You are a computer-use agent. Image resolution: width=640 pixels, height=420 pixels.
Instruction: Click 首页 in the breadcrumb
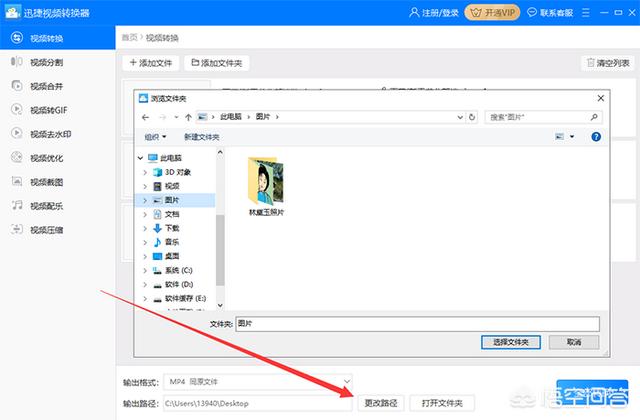[x=129, y=38]
